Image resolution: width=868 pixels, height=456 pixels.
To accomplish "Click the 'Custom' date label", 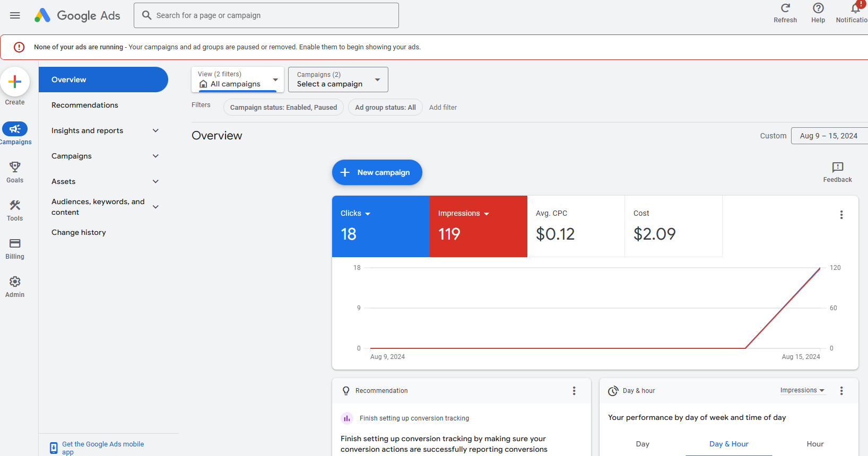I will pyautogui.click(x=773, y=136).
